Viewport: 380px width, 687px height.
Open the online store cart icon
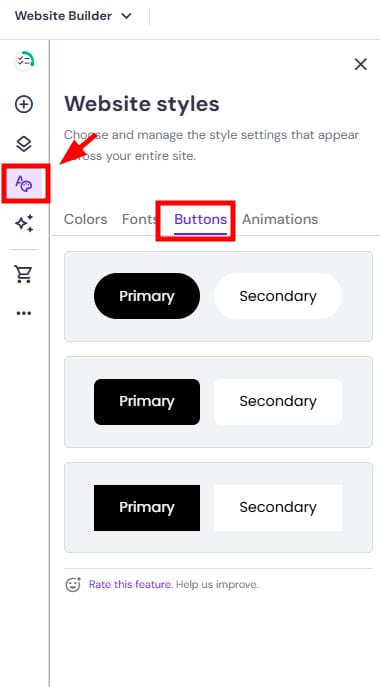pyautogui.click(x=24, y=274)
